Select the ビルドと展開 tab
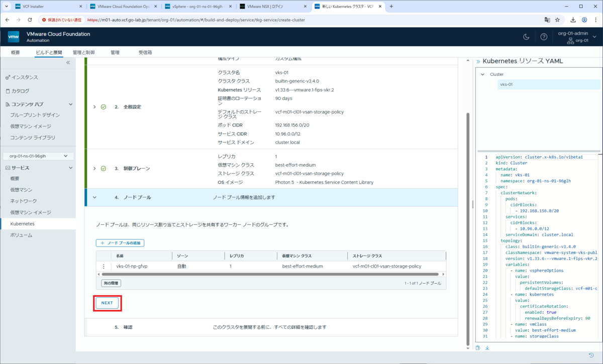The width and height of the screenshot is (603, 364). (49, 52)
